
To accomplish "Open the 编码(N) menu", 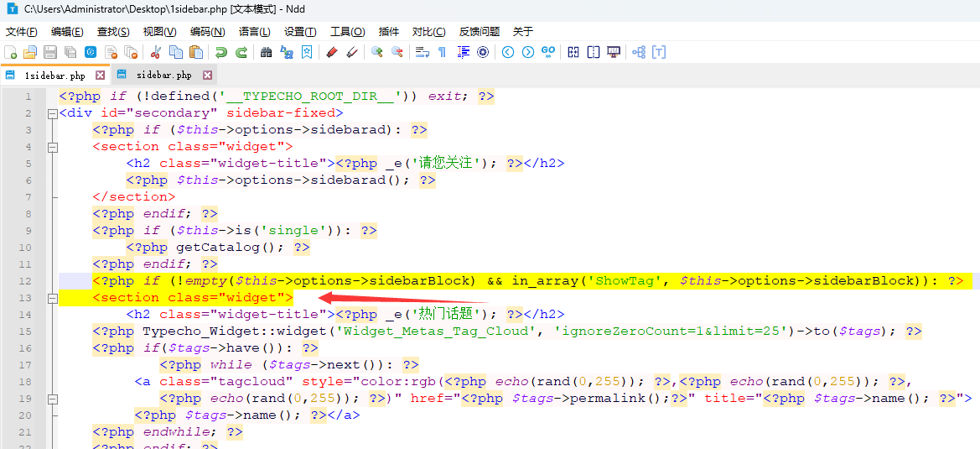I will click(208, 32).
